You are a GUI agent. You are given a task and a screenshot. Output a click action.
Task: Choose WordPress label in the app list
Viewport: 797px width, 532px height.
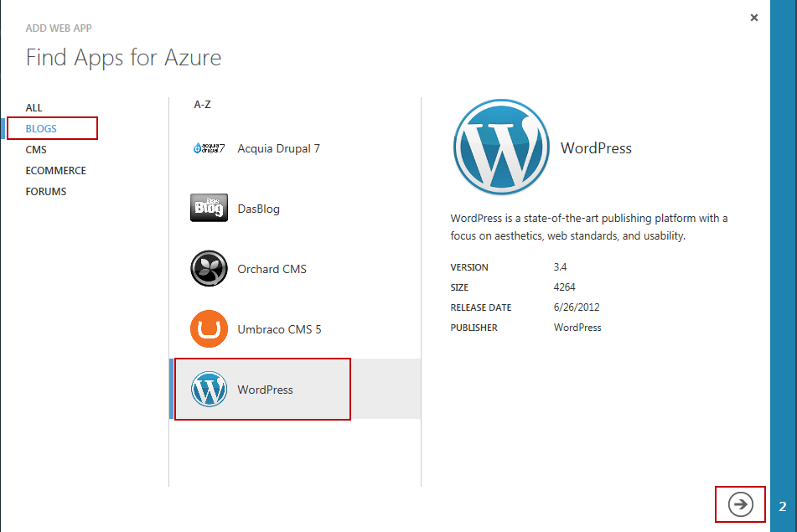click(266, 390)
